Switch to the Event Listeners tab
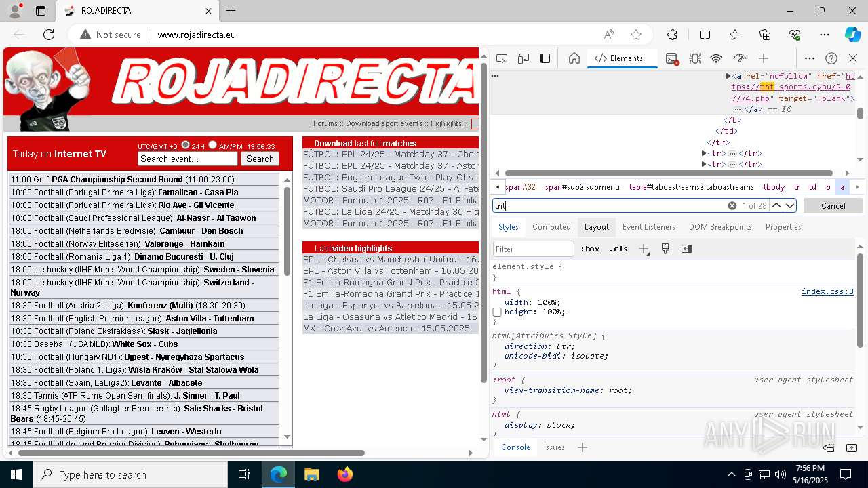This screenshot has height=488, width=868. [649, 227]
